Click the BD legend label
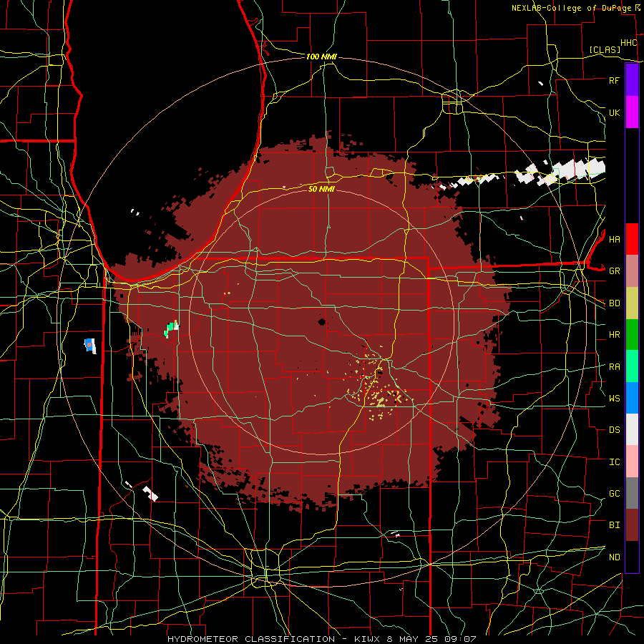The width and height of the screenshot is (644, 644). tap(614, 303)
